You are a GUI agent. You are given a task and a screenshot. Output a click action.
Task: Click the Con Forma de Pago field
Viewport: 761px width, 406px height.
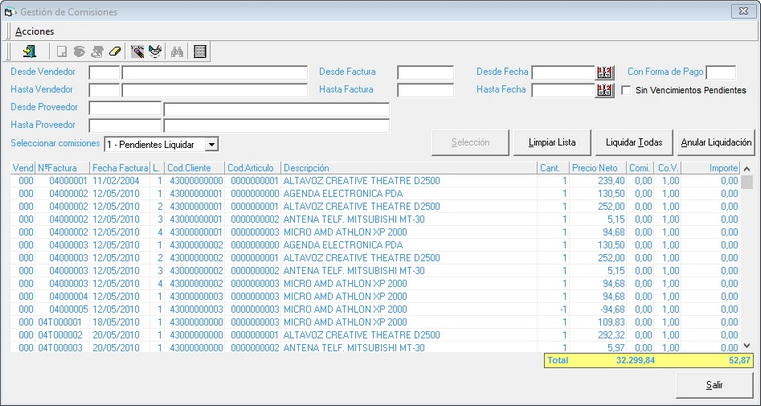pyautogui.click(x=721, y=73)
